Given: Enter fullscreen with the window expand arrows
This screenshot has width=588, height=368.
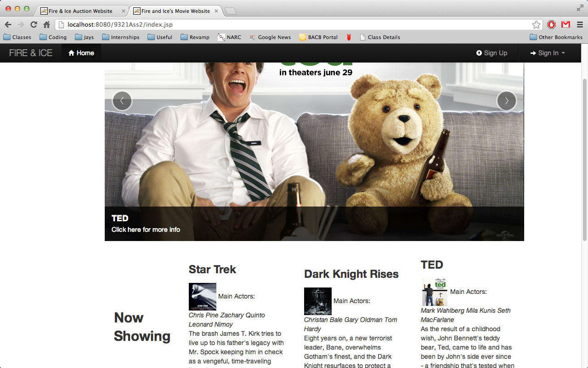Looking at the screenshot, I should (x=580, y=8).
